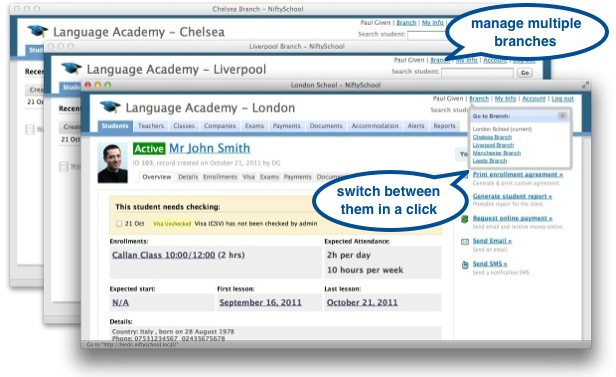Click the Request online payment icon
Screen dimensions: 616x377
pos(464,219)
